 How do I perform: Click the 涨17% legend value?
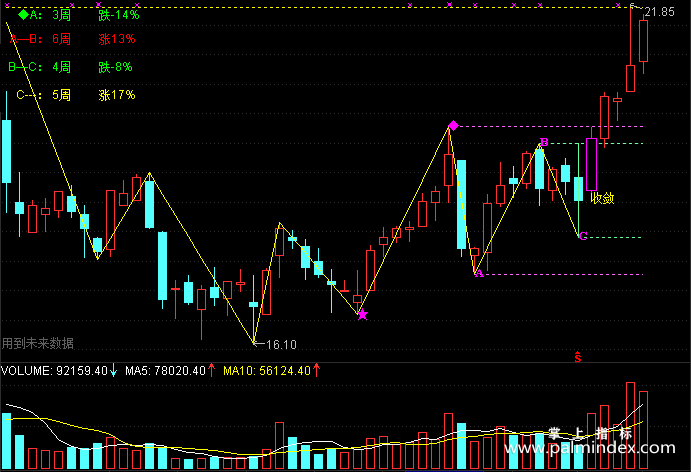coord(117,95)
